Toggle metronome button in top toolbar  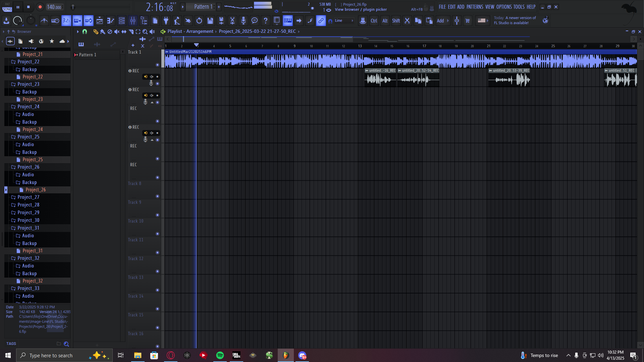pos(44,21)
